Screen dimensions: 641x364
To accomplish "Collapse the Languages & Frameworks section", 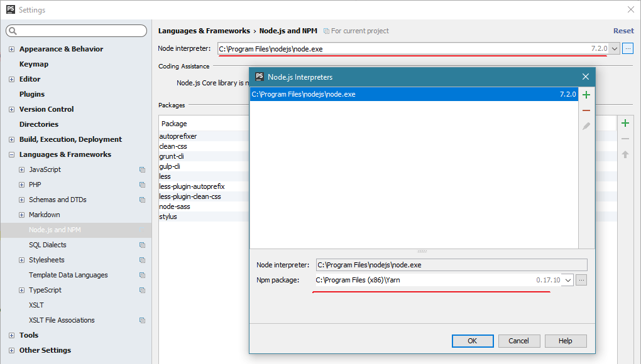I will [x=10, y=154].
